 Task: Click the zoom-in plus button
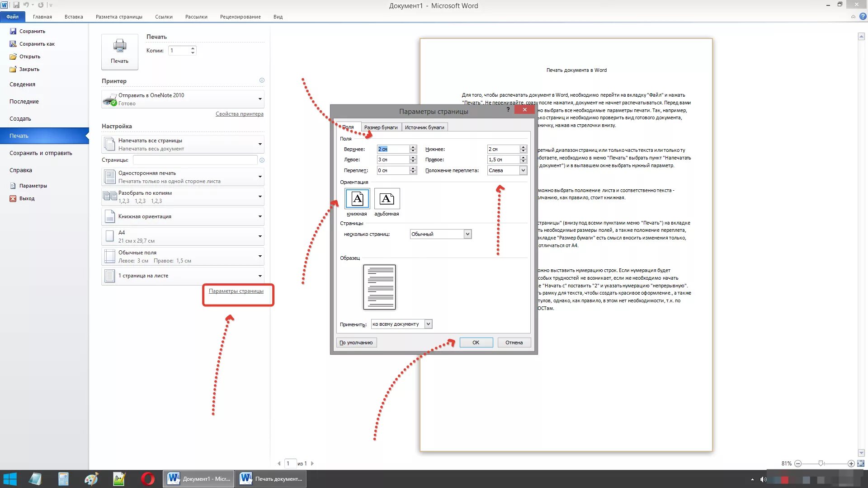tap(851, 464)
